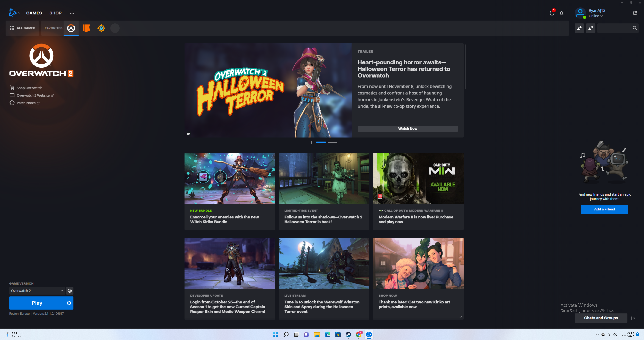Open the Modern Warfare II available now card
Image resolution: width=644 pixels, height=340 pixels.
(418, 191)
